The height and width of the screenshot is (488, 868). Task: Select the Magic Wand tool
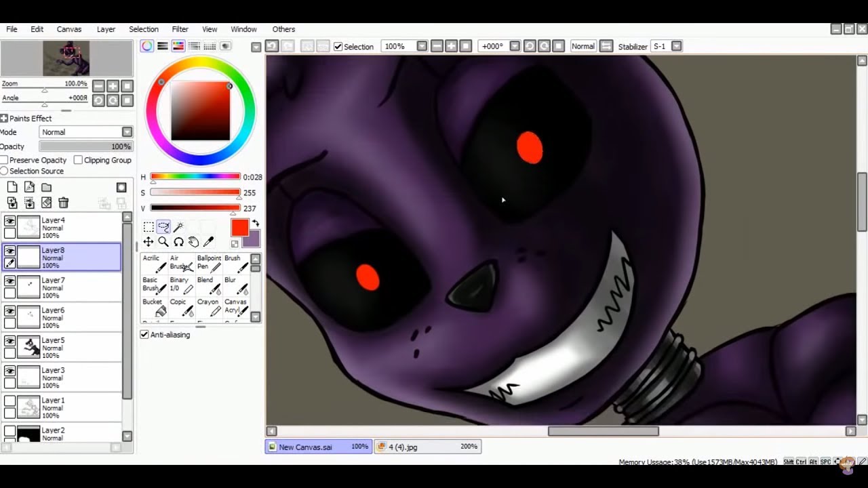(178, 227)
